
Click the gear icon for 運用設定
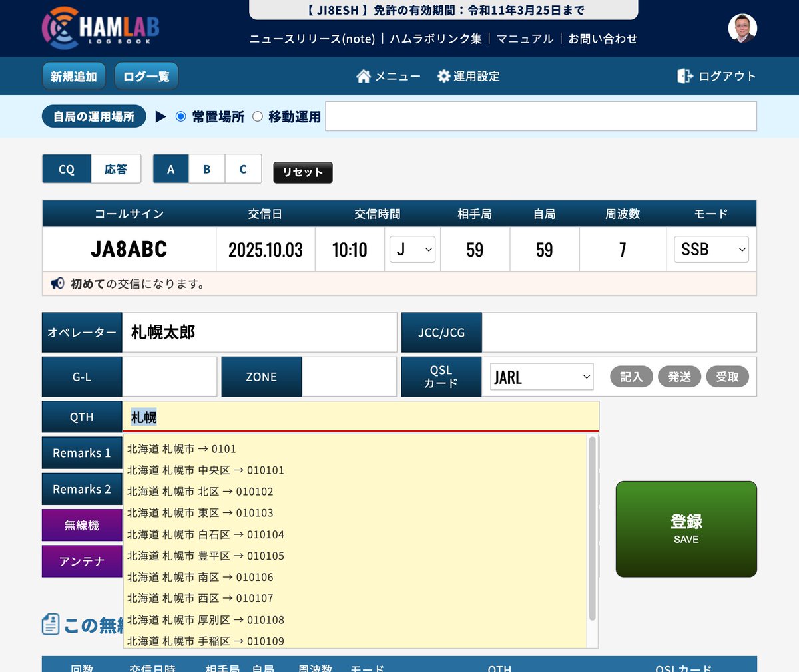click(x=443, y=76)
